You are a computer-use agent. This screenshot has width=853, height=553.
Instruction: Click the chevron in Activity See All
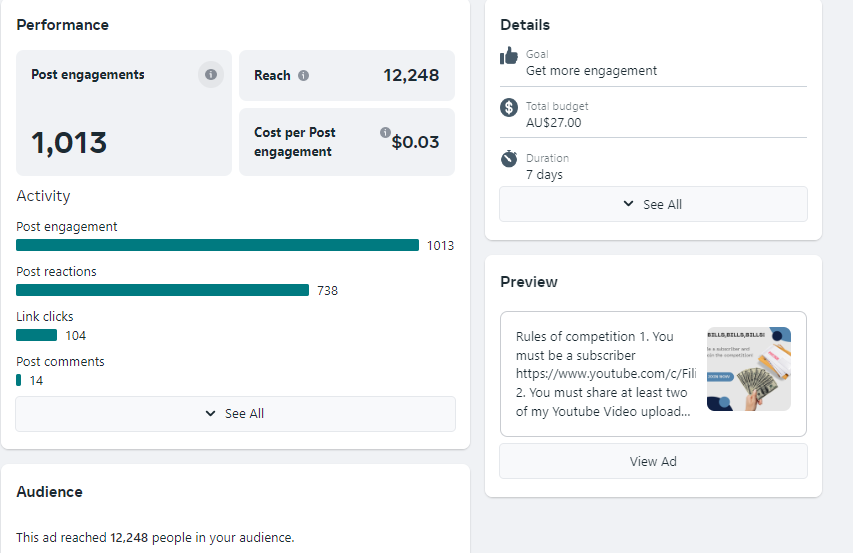click(210, 414)
